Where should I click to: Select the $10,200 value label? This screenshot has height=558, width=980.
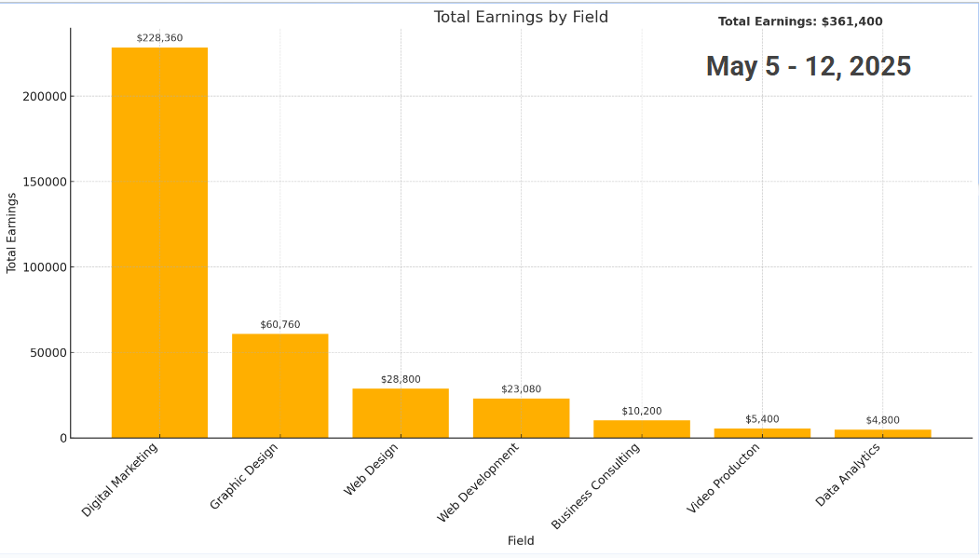tap(642, 411)
